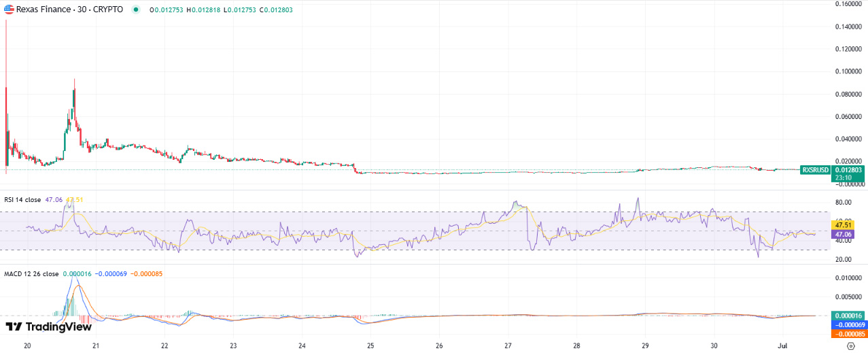Click the 0.012803 current price label
Viewport: 868px width, 353px height.
(x=848, y=169)
